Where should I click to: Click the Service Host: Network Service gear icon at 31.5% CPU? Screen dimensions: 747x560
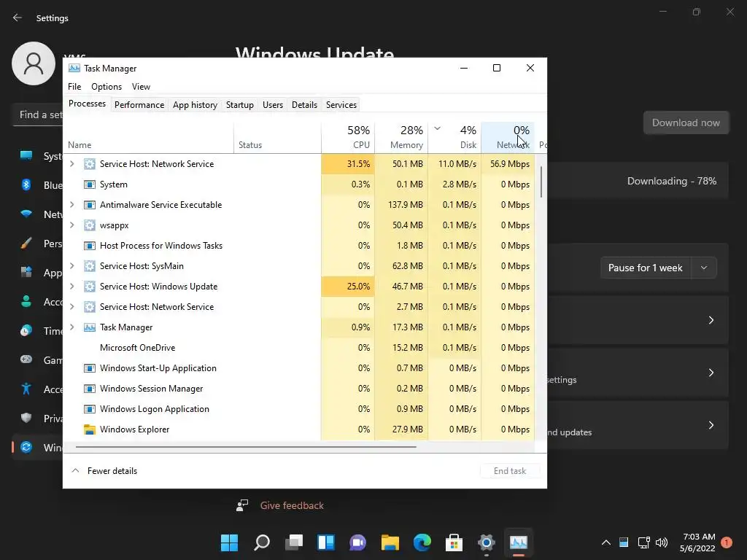pos(90,164)
